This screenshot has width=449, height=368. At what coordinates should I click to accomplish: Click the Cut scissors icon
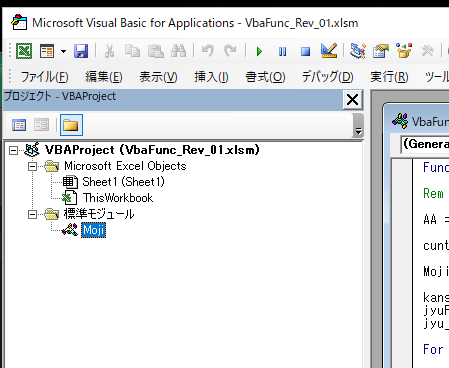coord(109,51)
